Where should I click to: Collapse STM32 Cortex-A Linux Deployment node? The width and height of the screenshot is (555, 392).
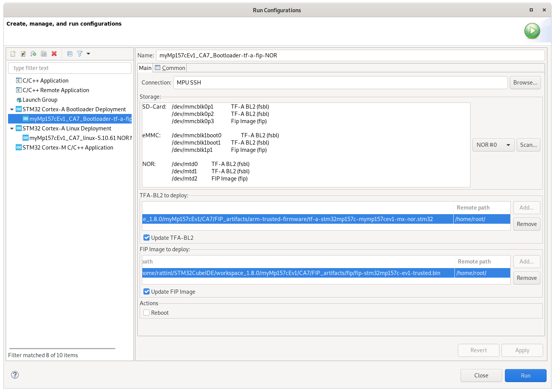click(12, 128)
